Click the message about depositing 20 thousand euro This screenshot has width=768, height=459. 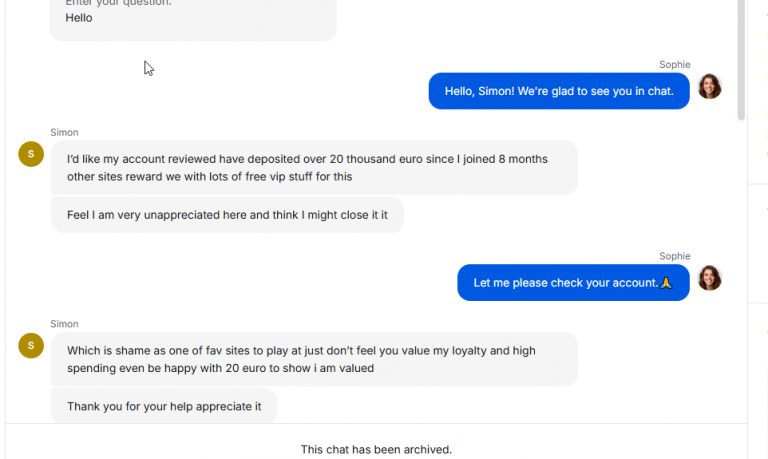[314, 168]
